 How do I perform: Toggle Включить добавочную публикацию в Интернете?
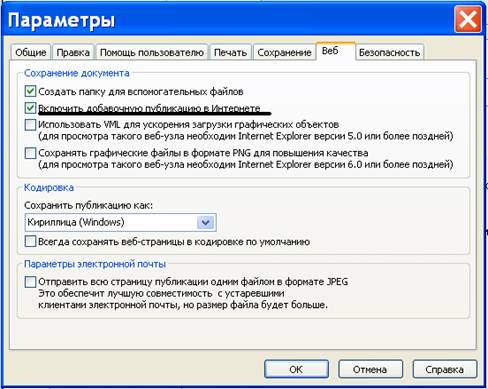coord(30,108)
